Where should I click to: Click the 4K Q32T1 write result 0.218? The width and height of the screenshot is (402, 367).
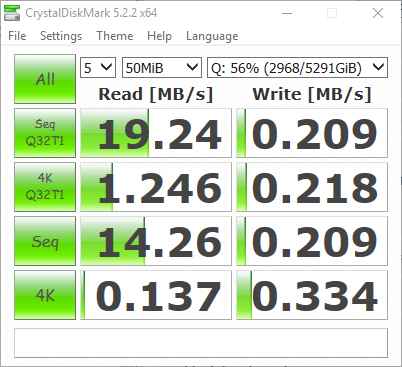pos(312,187)
